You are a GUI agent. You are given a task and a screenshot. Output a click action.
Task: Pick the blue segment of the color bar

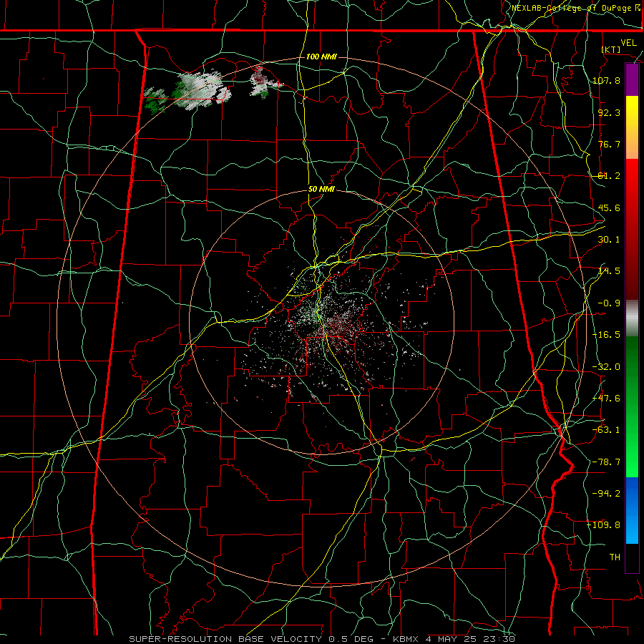632,510
